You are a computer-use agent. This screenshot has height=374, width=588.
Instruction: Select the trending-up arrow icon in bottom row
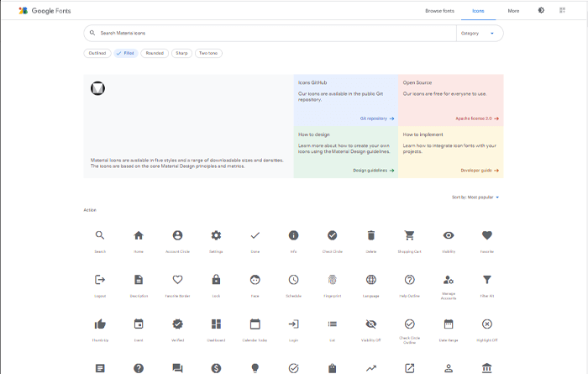point(371,368)
